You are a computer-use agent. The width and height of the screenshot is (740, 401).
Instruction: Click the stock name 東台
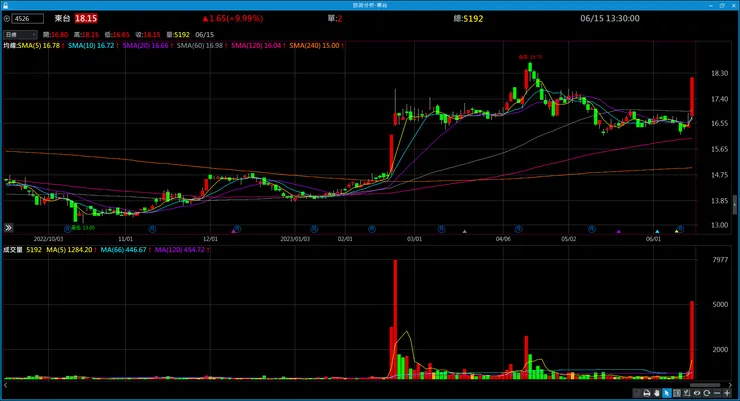[62, 18]
